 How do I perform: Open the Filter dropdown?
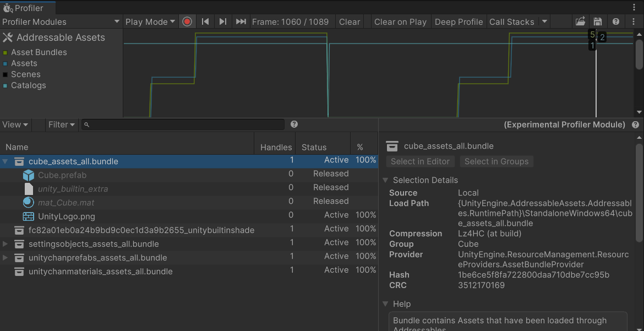62,124
